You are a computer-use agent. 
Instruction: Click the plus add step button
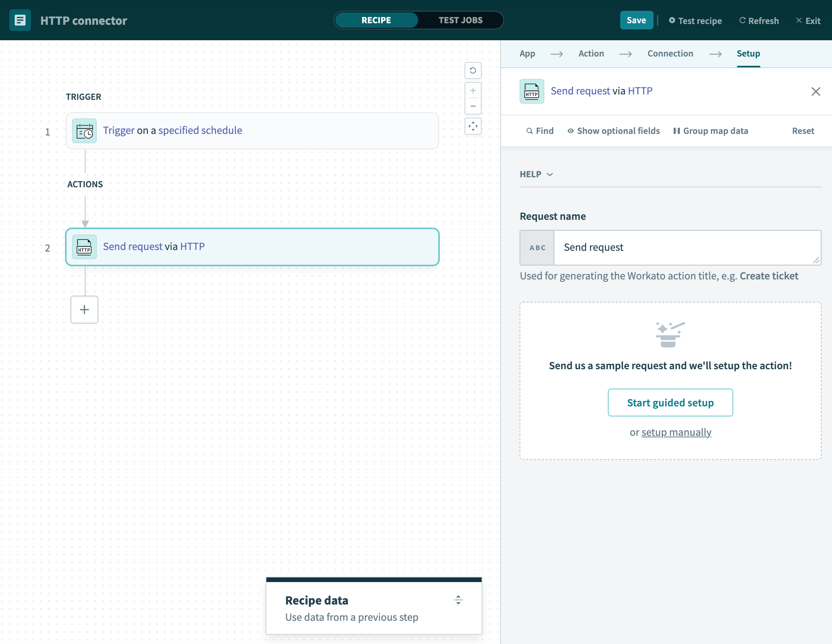[84, 309]
